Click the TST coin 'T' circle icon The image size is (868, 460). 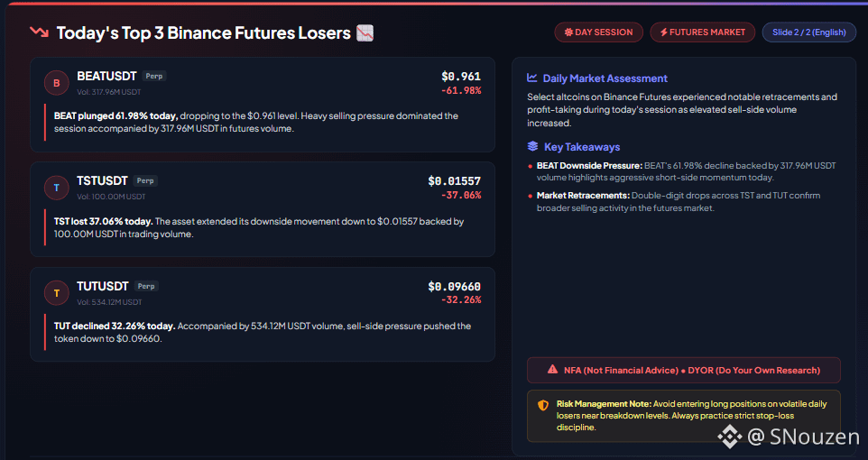(57, 189)
